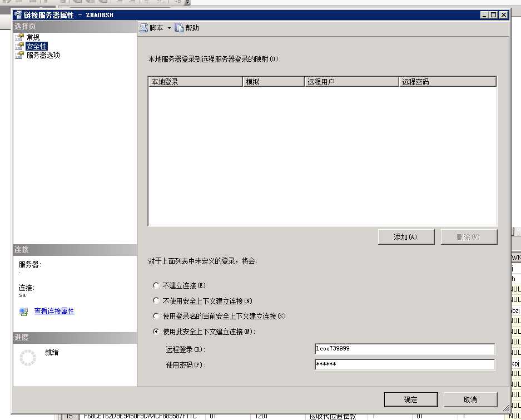
Task: Click the 远程用户 column header
Action: (x=351, y=82)
